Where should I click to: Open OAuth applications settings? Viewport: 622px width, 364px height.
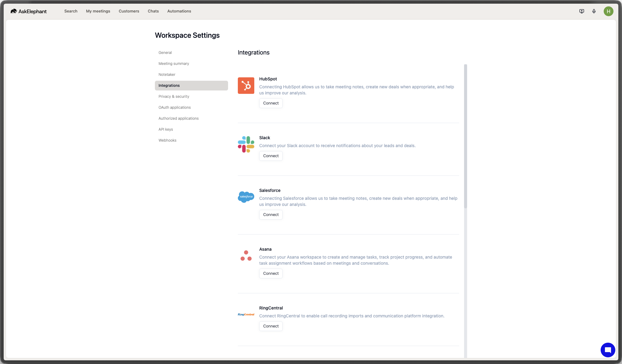coord(191,108)
